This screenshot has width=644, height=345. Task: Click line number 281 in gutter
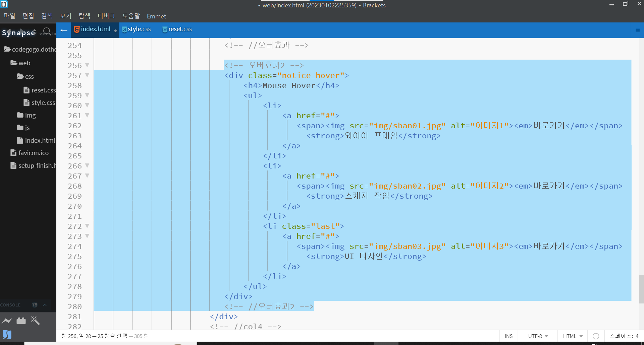click(x=74, y=317)
